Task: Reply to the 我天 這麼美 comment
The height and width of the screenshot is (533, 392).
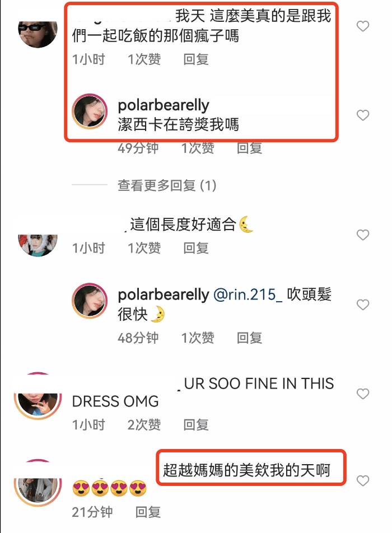Action: [x=196, y=59]
